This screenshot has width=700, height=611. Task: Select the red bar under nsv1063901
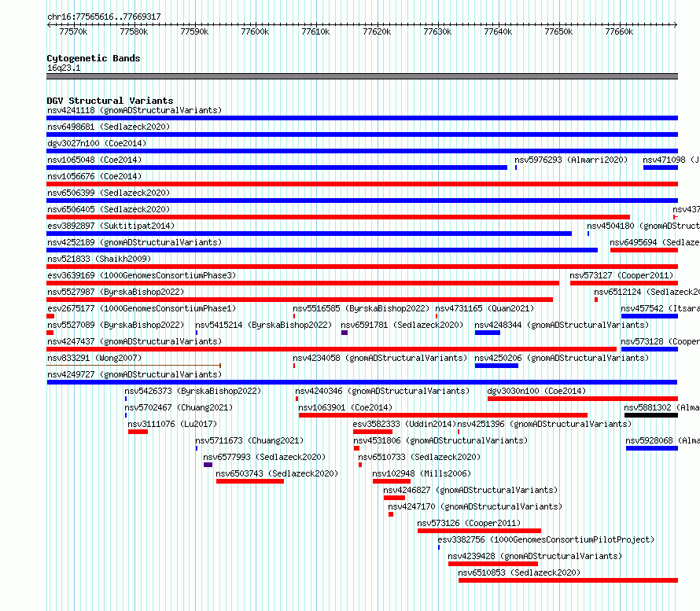[x=444, y=415]
